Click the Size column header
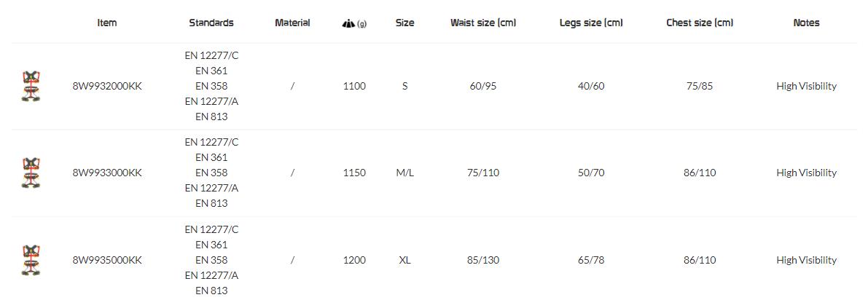Viewport: 868px width, 300px height. tap(404, 23)
